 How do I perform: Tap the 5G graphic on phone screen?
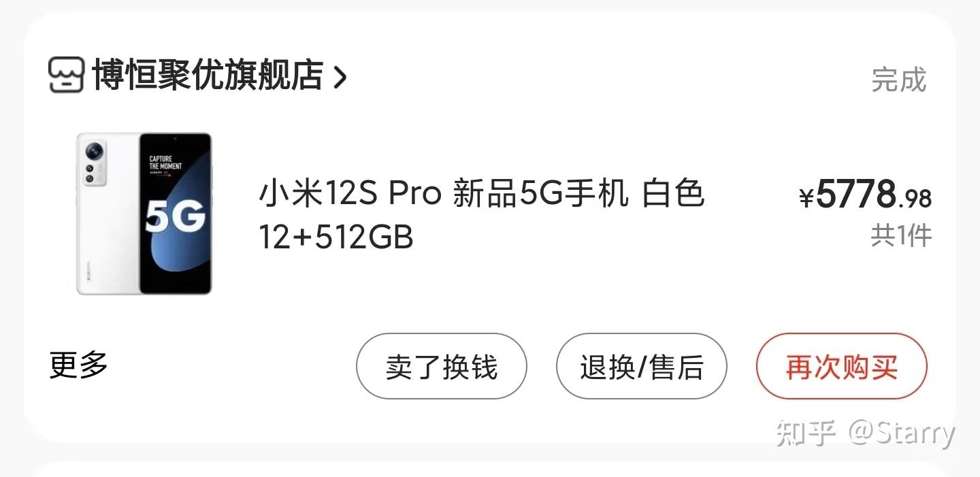tap(175, 218)
